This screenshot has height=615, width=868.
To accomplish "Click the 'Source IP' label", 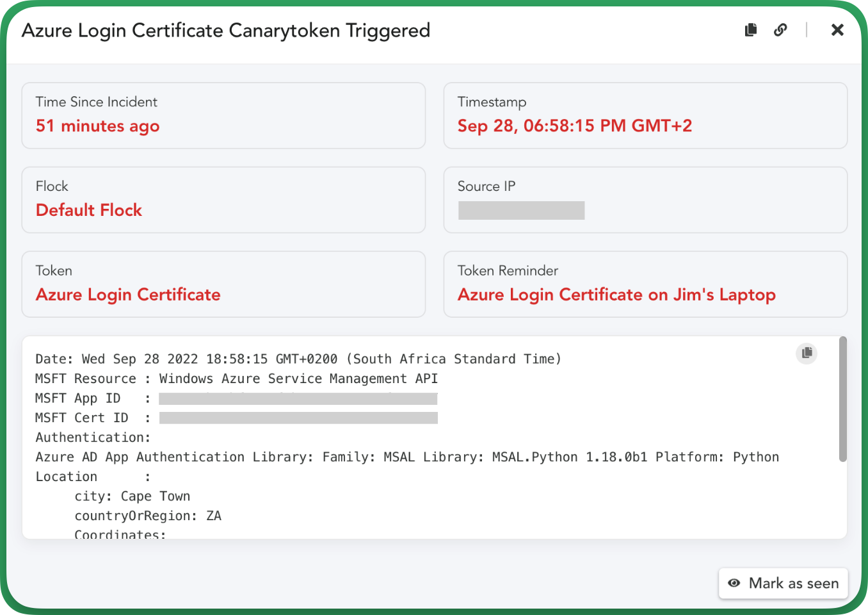I will (486, 186).
